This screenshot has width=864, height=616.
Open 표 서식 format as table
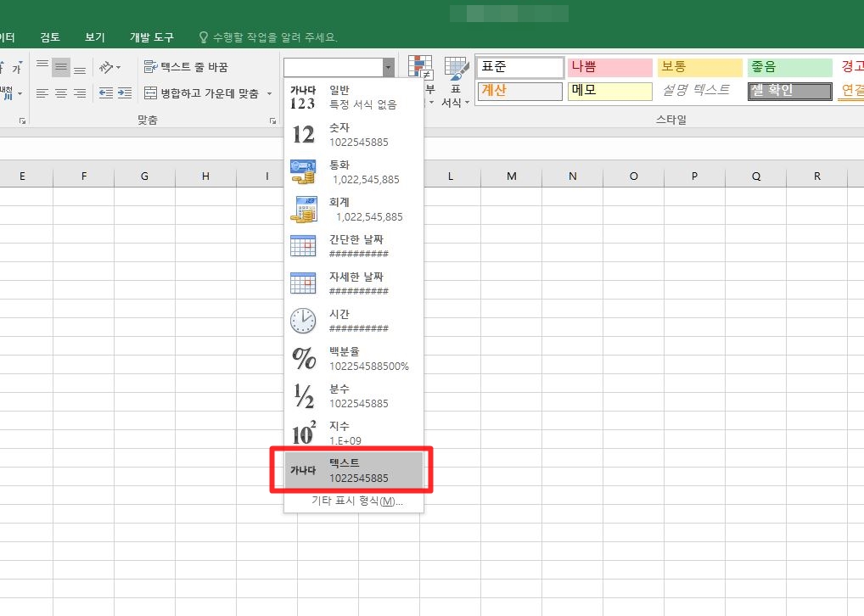coord(456,80)
